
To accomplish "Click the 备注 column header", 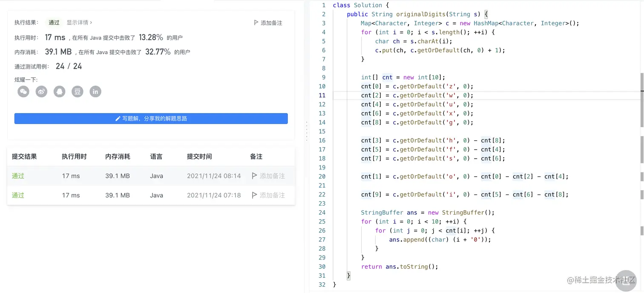I will (256, 157).
